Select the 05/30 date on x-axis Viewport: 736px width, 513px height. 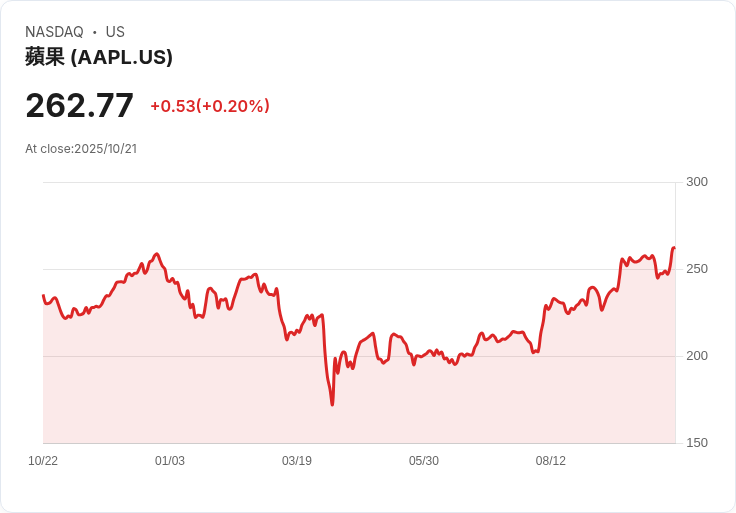[x=424, y=461]
